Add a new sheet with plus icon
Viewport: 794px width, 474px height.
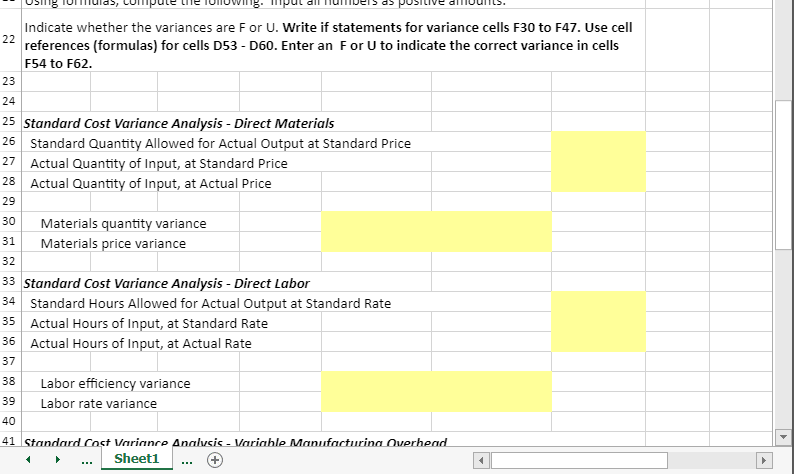215,460
